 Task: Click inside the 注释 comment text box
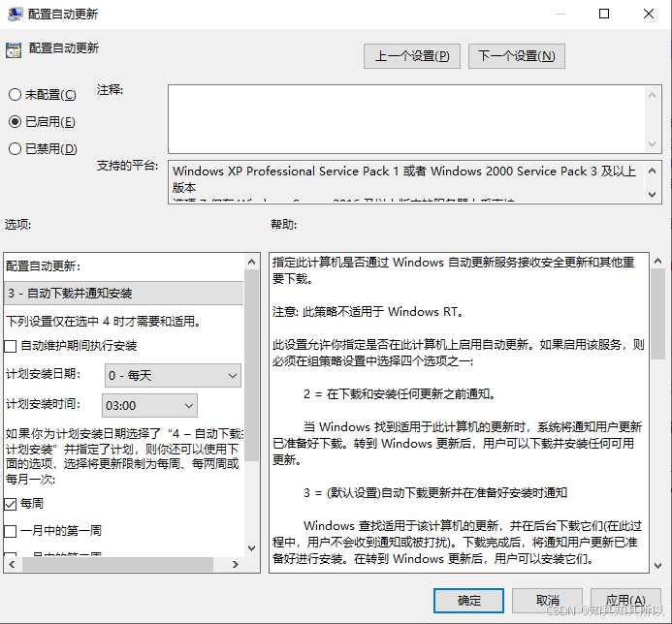click(406, 119)
